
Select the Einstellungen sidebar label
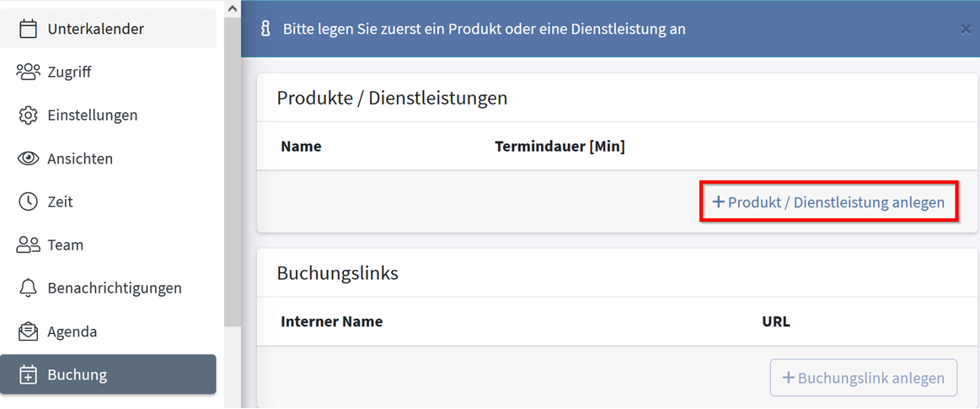point(93,115)
